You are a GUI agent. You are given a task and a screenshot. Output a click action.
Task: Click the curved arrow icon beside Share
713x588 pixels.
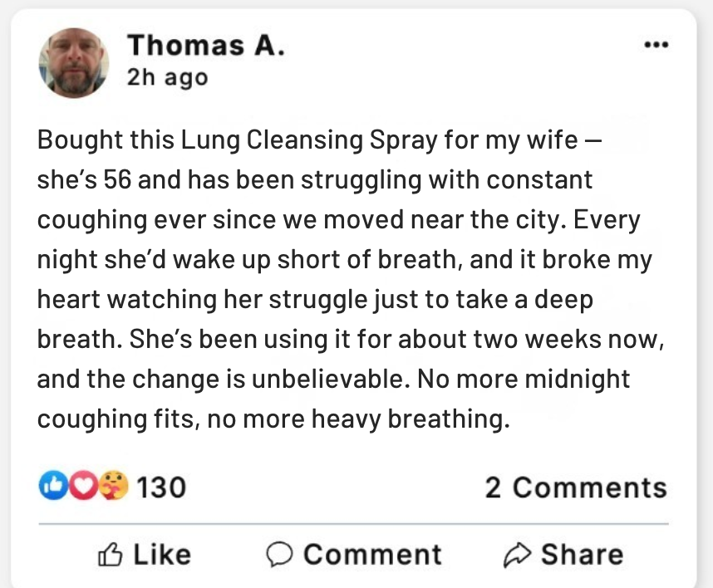tap(518, 554)
